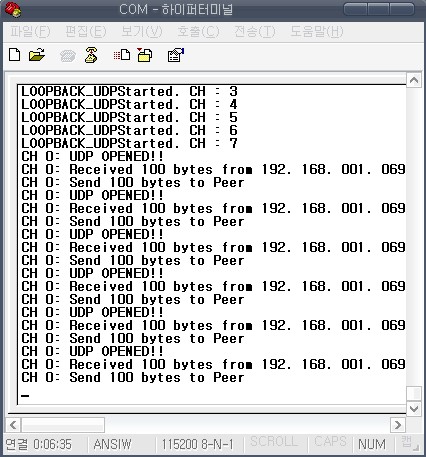Click the horizontal scrollbar left arrow
The height and width of the screenshot is (457, 426).
(13, 425)
